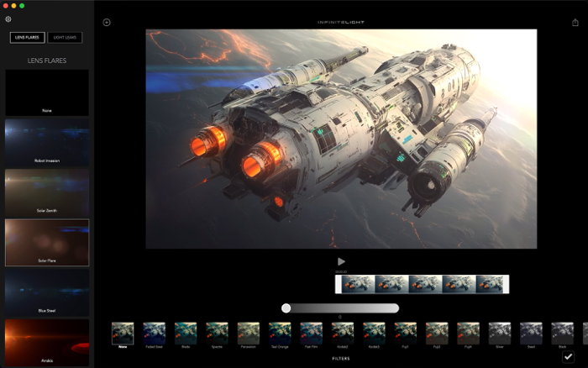Click the left trim handle of the clip
Image resolution: width=588 pixels, height=368 pixels.
339,284
